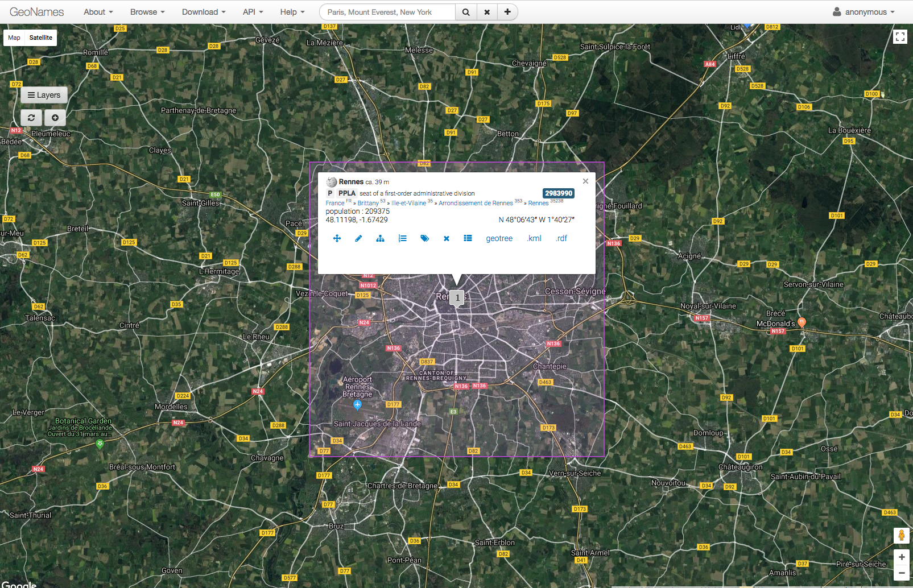This screenshot has width=913, height=588.
Task: Click the Mordelles label on map
Action: click(x=171, y=407)
